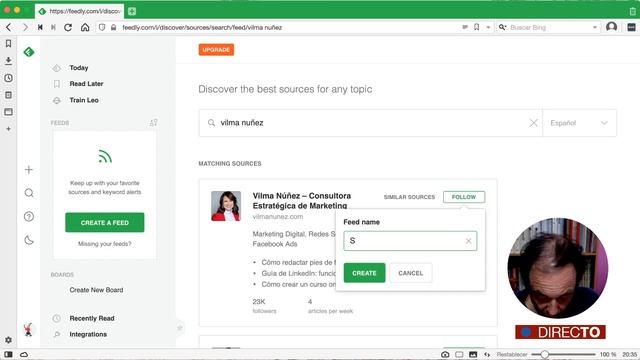Go forward to next page
Image resolution: width=640 pixels, height=360 pixels.
point(25,27)
